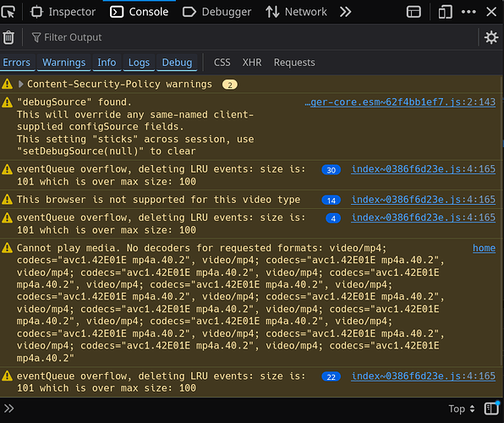Click the console input prompt chevrons
The image size is (504, 423).
tap(9, 409)
